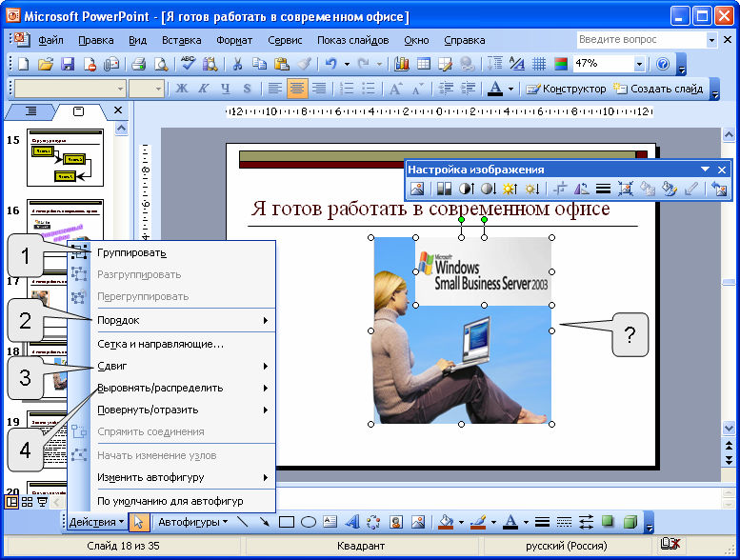Open the Порядок submenu
The width and height of the screenshot is (740, 560).
[171, 320]
